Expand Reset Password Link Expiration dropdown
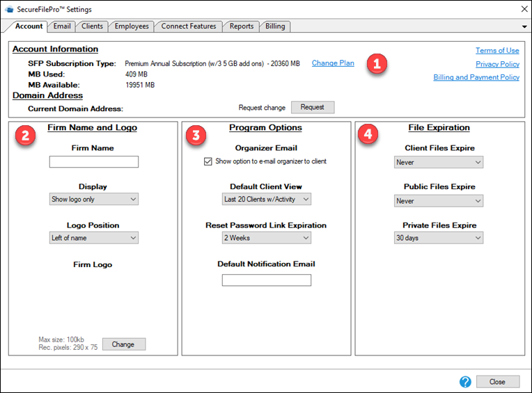 point(266,238)
